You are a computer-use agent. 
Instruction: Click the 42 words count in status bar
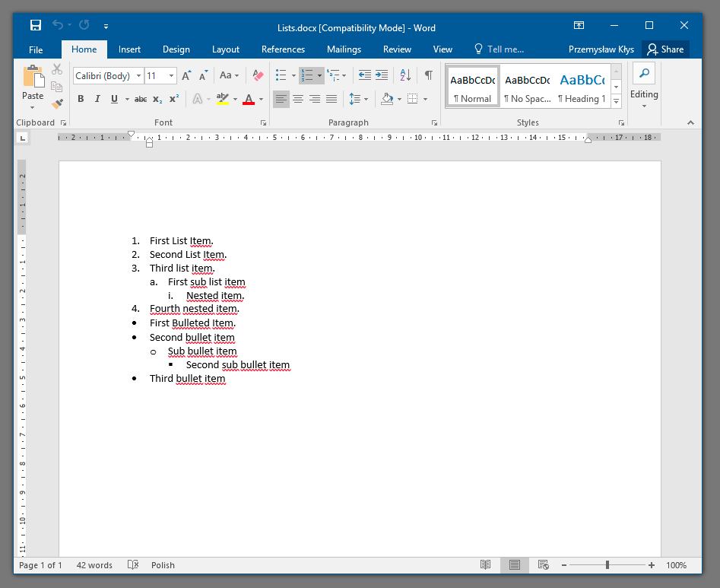(x=94, y=565)
